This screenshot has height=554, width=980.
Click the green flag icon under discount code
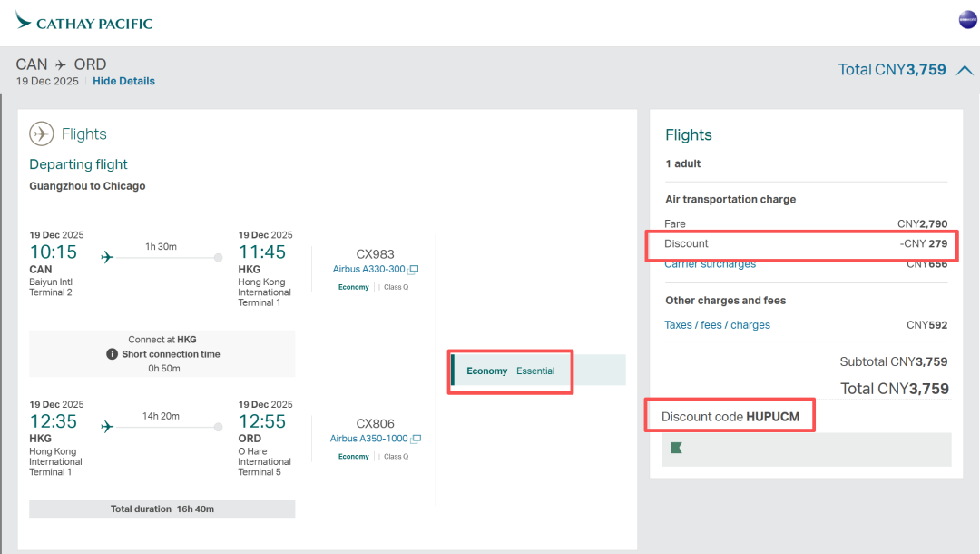tap(676, 448)
